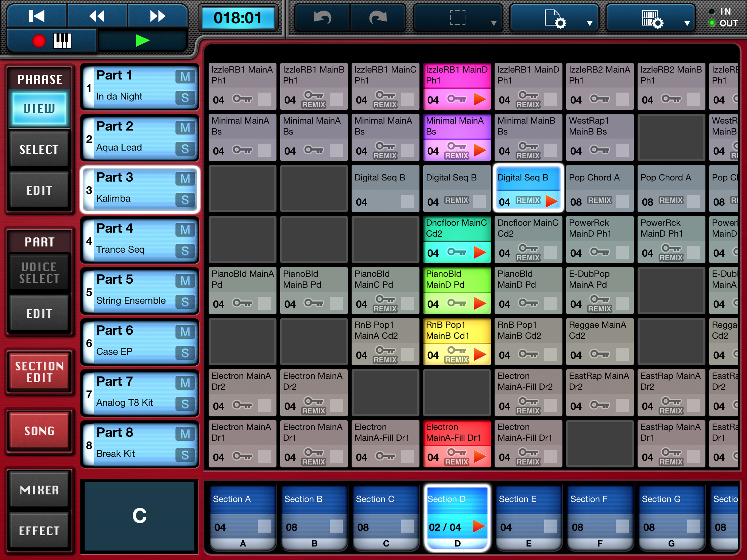Viewport: 747px width, 560px height.
Task: Open SECTION EDIT
Action: tap(39, 372)
